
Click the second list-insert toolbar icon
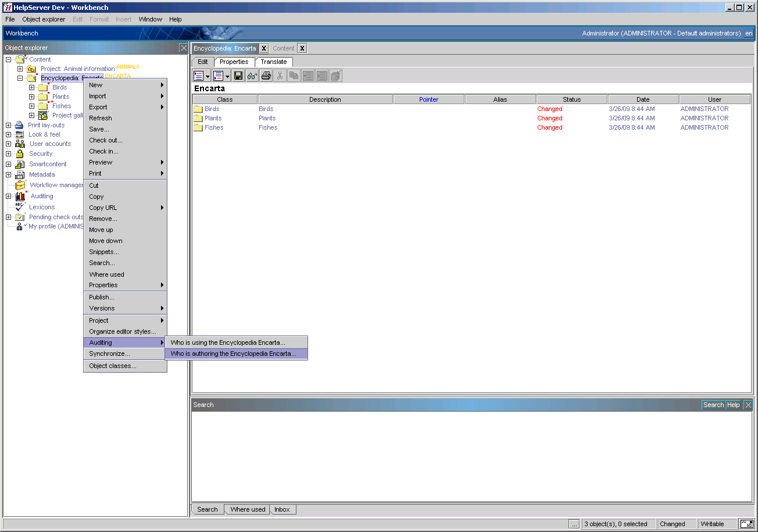(218, 76)
